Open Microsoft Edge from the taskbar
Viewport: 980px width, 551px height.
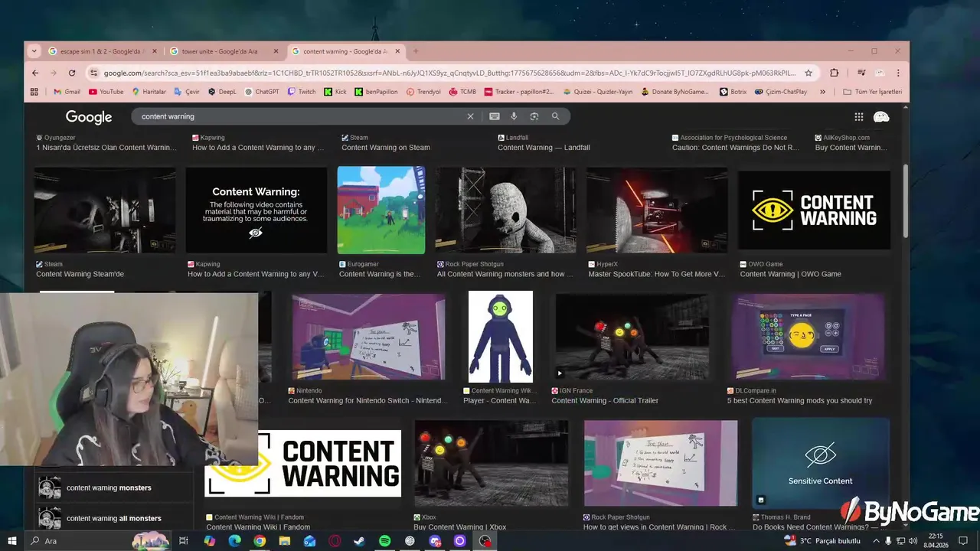(234, 541)
